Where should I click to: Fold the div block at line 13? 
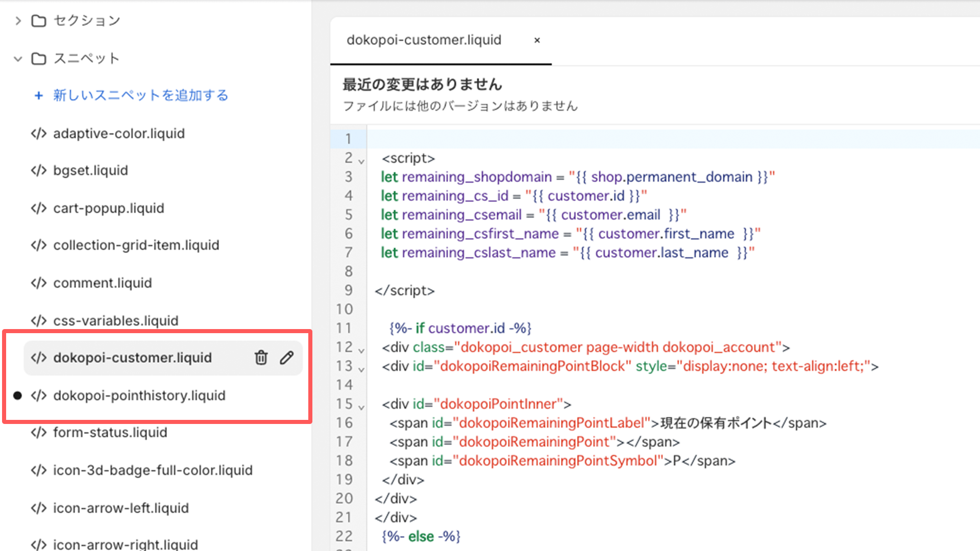point(361,370)
